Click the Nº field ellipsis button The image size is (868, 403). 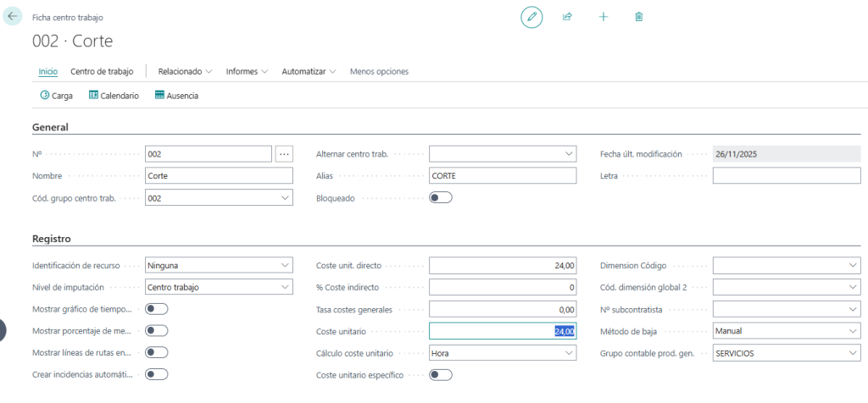coord(284,154)
